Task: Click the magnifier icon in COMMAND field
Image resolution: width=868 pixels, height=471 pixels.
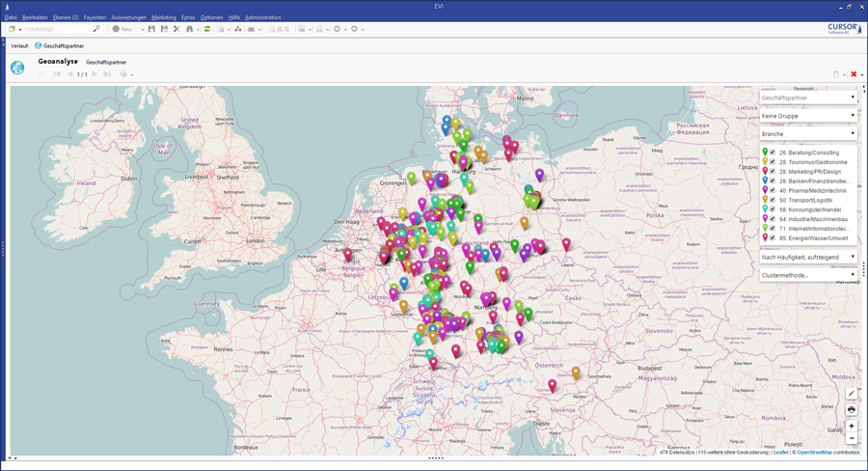Action: pyautogui.click(x=95, y=29)
